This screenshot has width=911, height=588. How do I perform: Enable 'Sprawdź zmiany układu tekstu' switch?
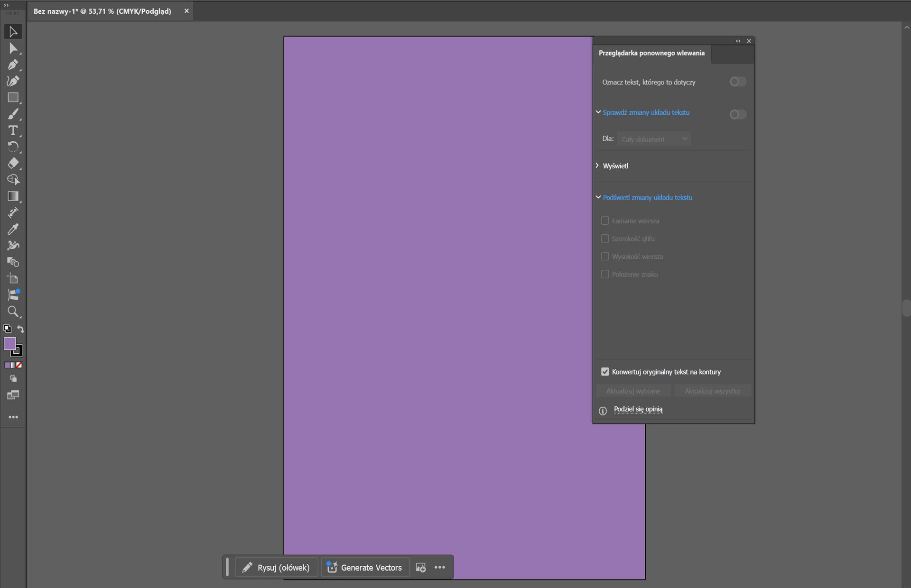click(737, 114)
